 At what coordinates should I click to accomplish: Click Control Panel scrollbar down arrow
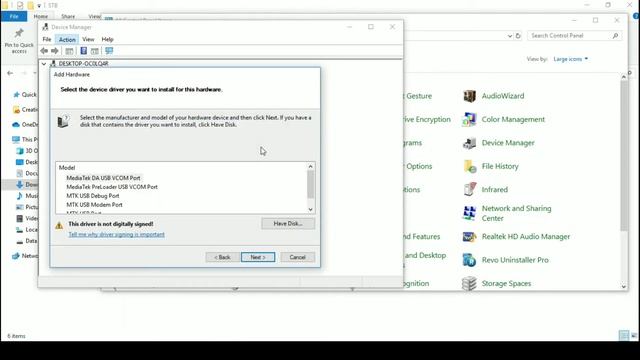pos(624,287)
